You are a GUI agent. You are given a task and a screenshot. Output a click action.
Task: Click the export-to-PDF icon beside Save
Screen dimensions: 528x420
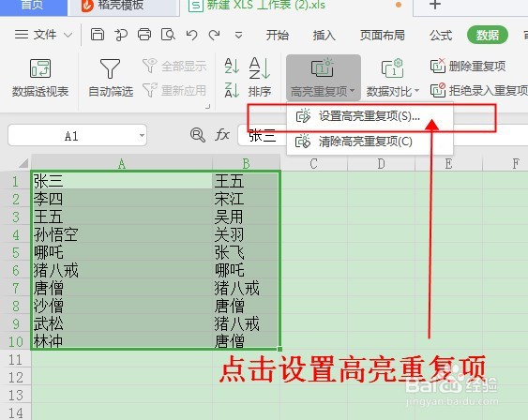tap(121, 35)
